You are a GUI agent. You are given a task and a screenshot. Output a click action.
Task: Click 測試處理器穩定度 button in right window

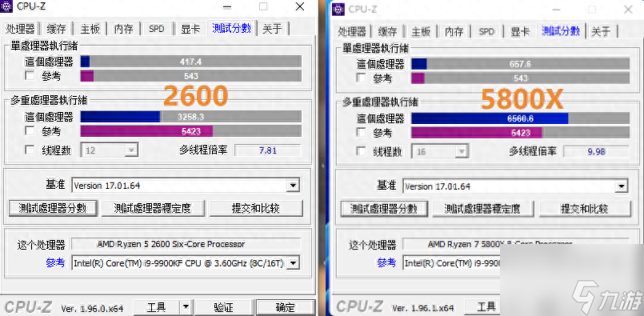[x=482, y=209]
